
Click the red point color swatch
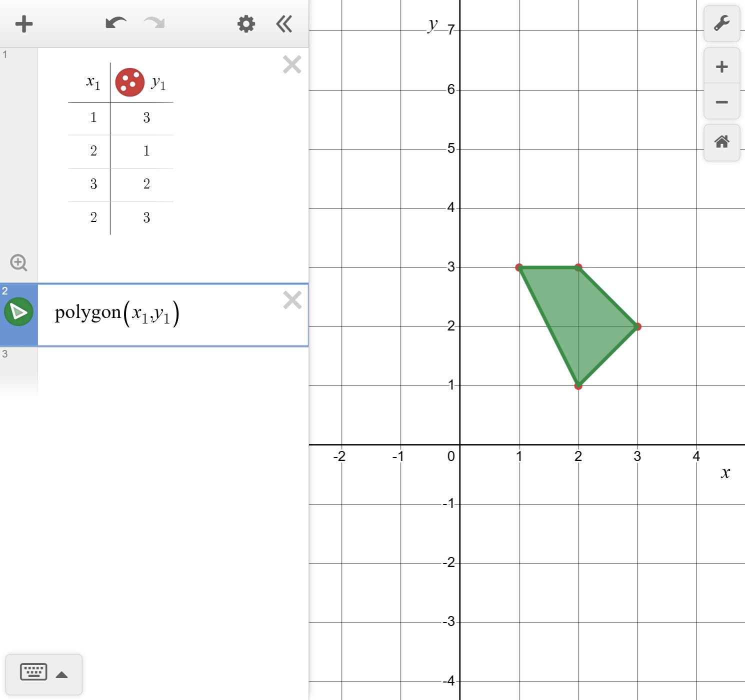(x=129, y=81)
